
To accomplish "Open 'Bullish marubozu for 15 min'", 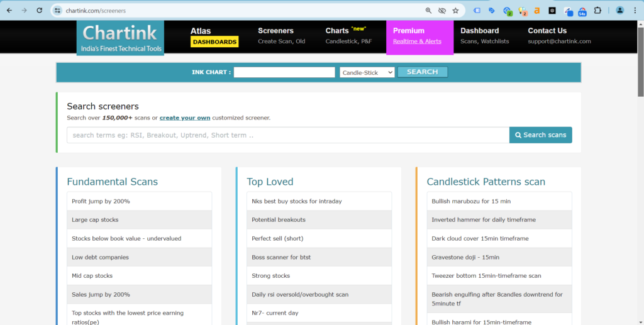I will pos(499,201).
